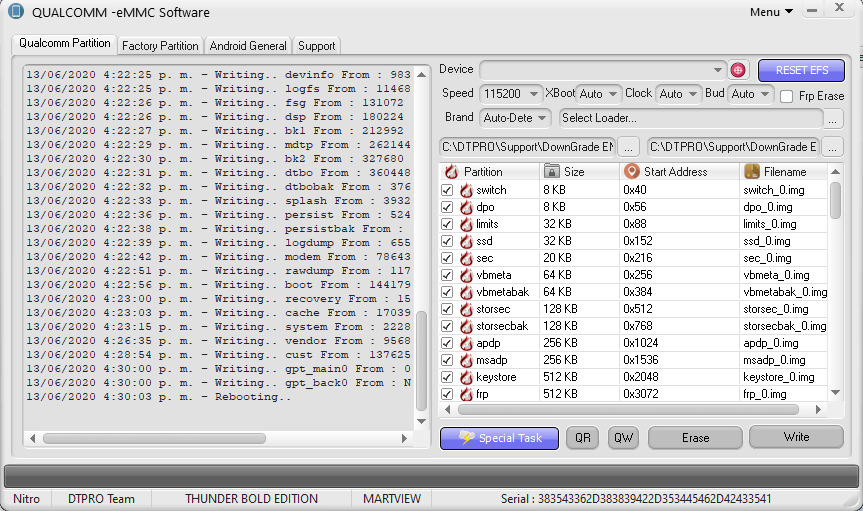Click the Start Address column pin icon
Screen dimensions: 863x511
(632, 171)
